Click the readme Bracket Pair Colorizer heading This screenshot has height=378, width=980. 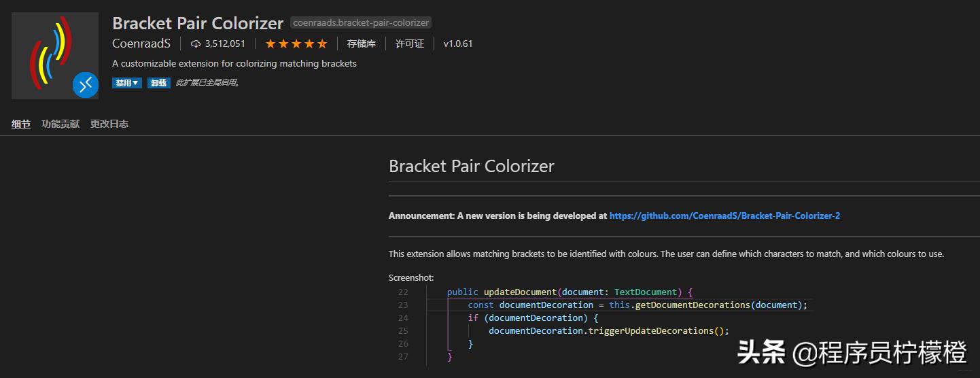472,166
